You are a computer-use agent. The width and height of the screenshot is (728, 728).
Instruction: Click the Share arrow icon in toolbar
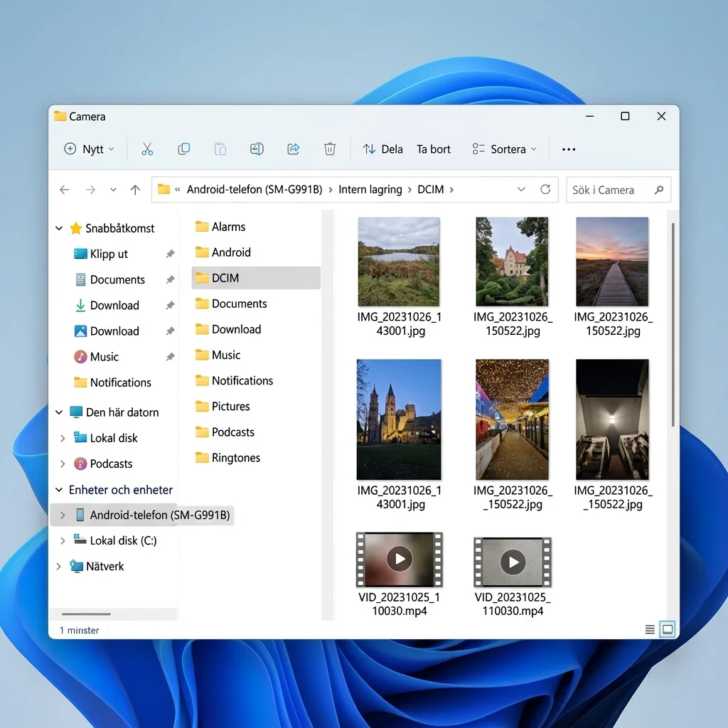pyautogui.click(x=294, y=149)
